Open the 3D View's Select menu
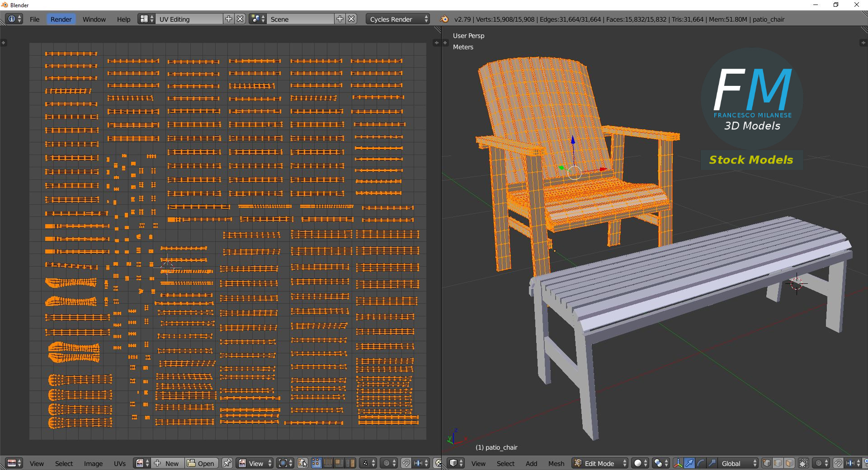Viewport: 868px width, 470px height. [x=505, y=464]
